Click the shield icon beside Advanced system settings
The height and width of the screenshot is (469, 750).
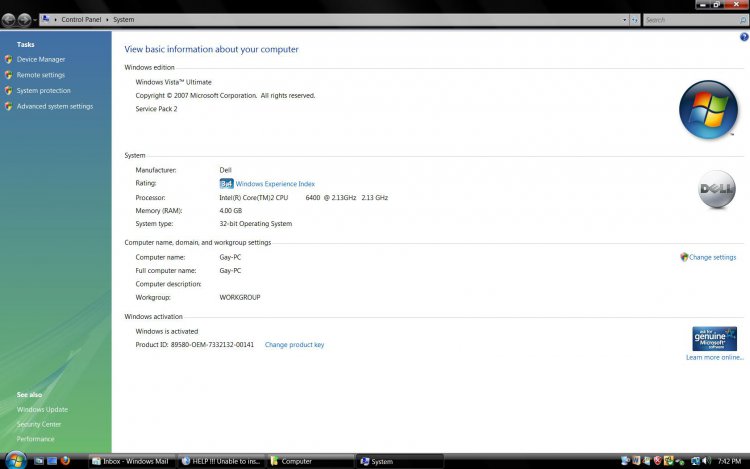(9, 106)
